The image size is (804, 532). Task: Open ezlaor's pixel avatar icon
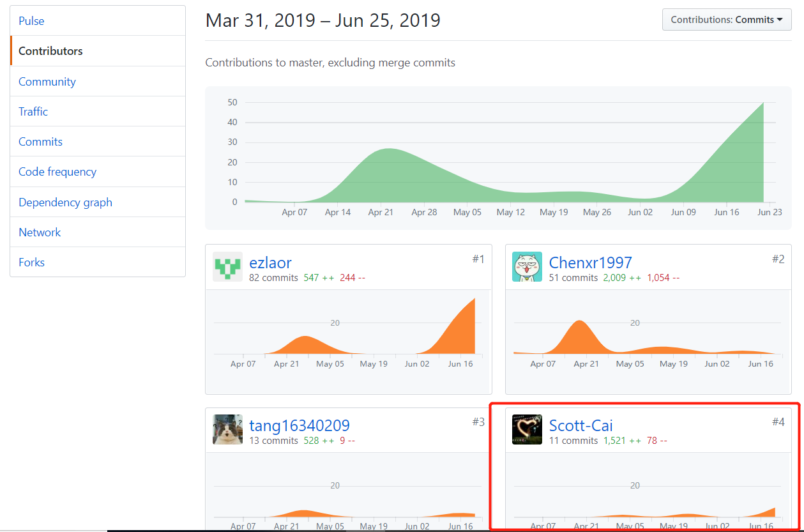point(227,267)
